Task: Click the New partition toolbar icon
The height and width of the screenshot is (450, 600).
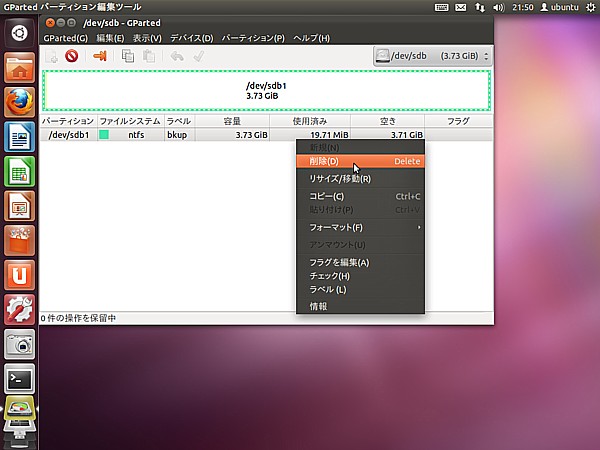Action: point(51,56)
